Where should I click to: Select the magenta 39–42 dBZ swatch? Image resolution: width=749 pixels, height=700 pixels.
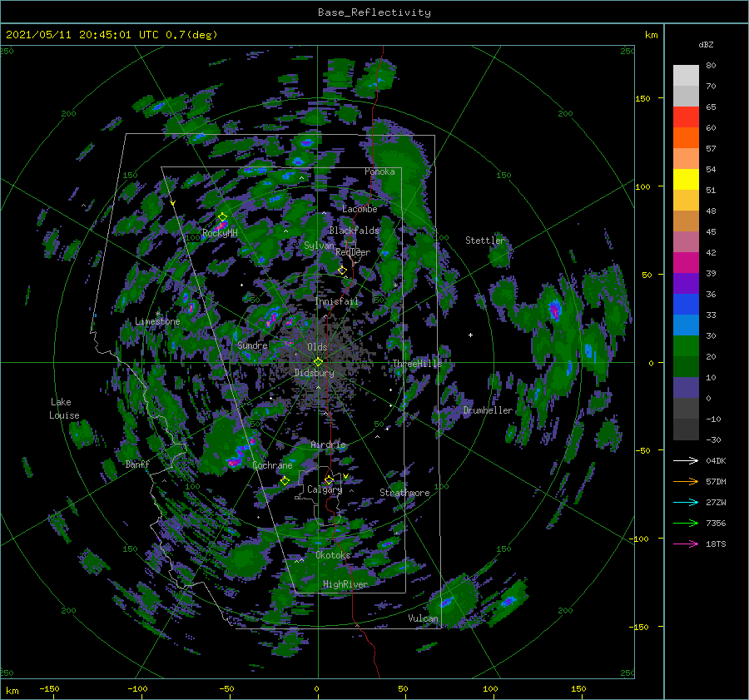686,263
